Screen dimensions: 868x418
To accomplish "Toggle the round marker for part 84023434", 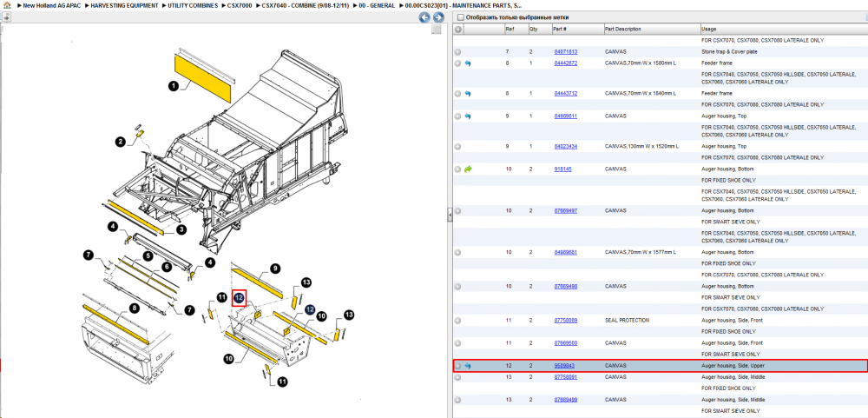I will click(457, 147).
